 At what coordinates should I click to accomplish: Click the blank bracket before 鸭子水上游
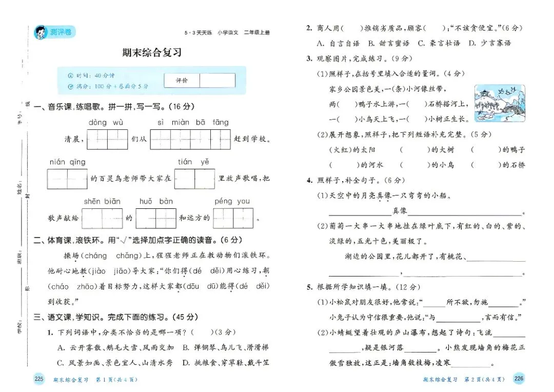(x=347, y=104)
